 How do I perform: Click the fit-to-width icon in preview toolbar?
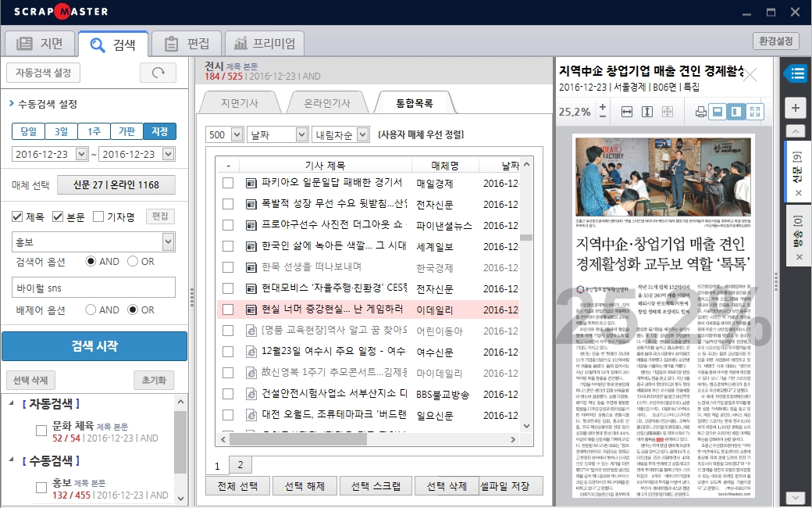[x=626, y=112]
